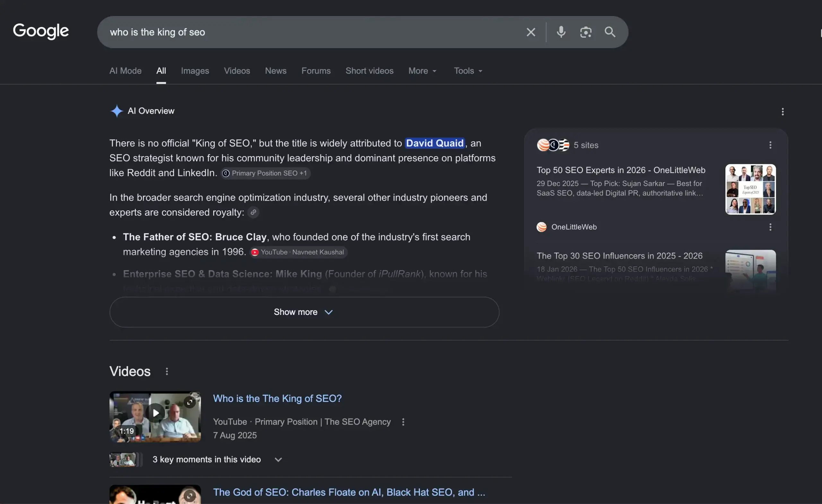Go to the News tab
This screenshot has height=504, width=822.
pos(275,71)
